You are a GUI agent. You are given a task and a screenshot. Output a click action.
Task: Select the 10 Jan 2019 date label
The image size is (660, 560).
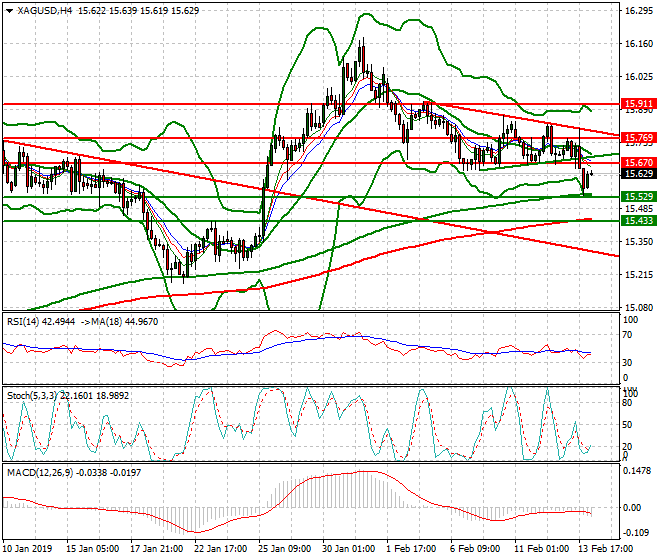click(27, 549)
